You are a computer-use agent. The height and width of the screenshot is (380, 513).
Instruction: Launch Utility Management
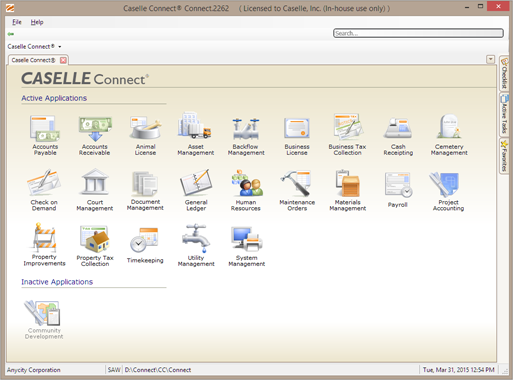tap(196, 245)
